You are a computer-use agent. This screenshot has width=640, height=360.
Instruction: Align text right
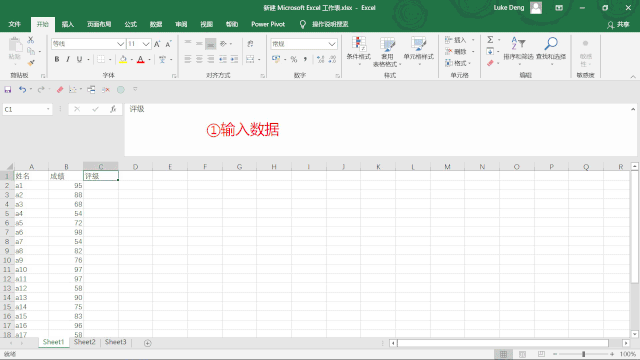point(211,60)
